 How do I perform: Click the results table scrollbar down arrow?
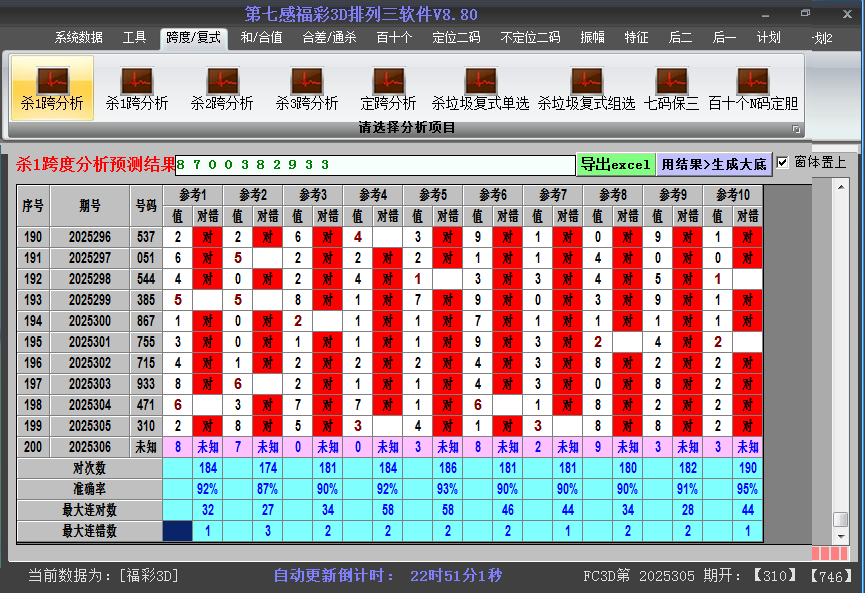[x=840, y=535]
